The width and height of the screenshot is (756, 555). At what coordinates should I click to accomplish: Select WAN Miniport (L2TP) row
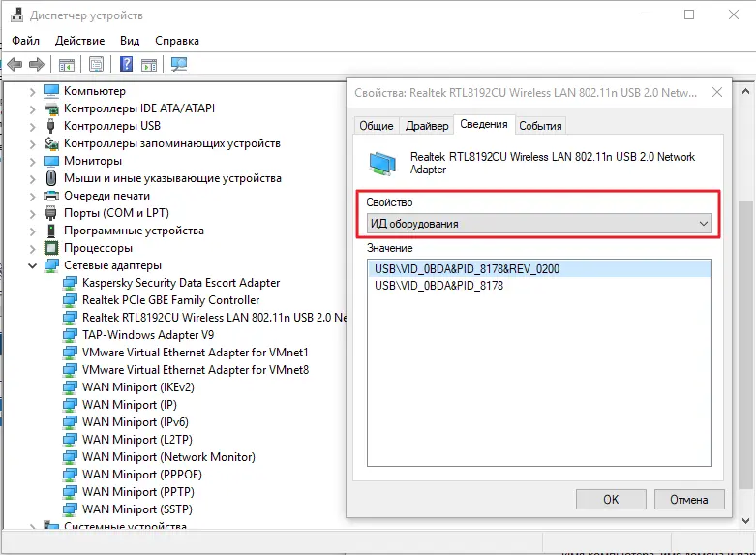(x=136, y=440)
